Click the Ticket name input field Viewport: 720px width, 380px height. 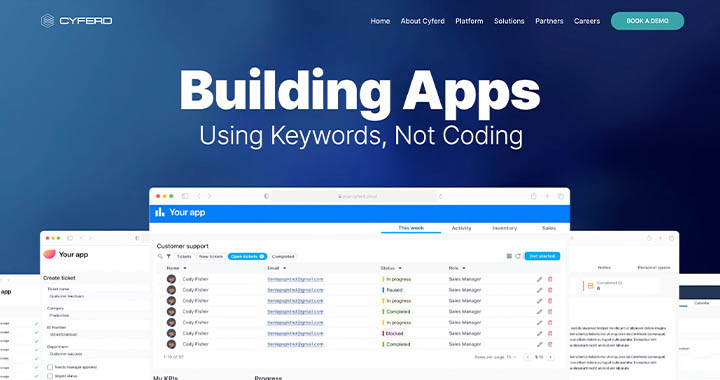click(95, 296)
